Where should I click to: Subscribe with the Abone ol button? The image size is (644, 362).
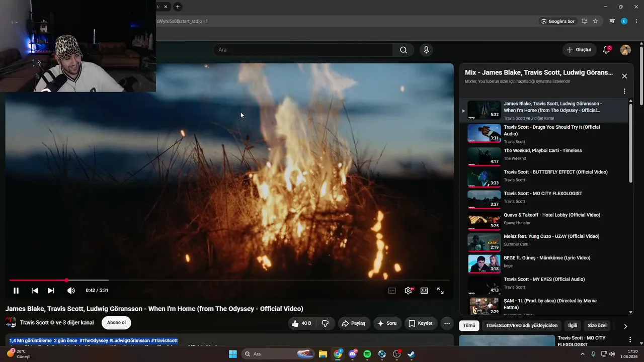(116, 323)
